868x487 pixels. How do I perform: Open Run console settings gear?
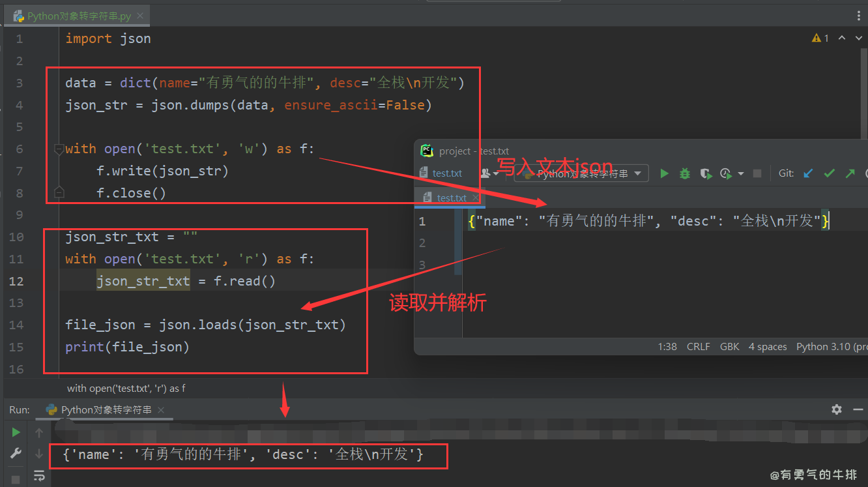836,409
